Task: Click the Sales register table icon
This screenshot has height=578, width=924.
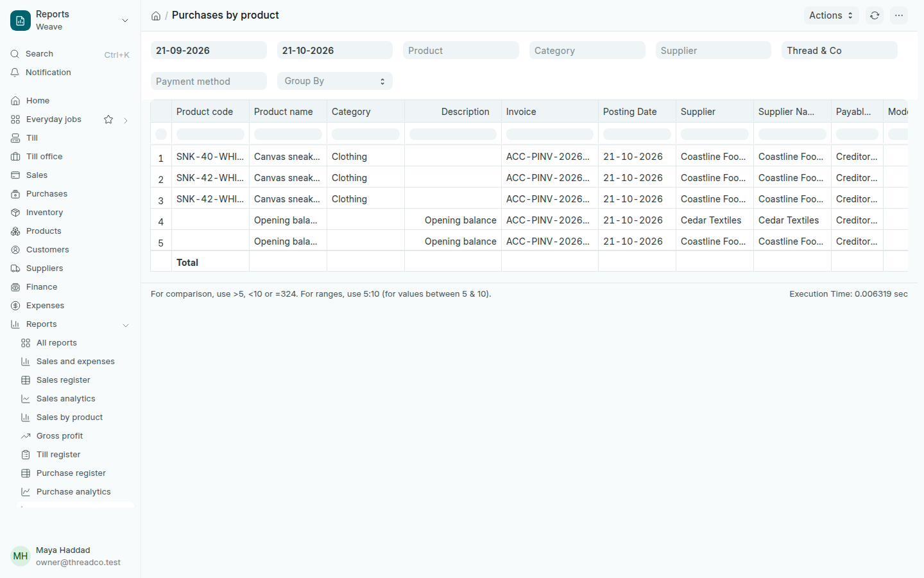Action: click(26, 380)
